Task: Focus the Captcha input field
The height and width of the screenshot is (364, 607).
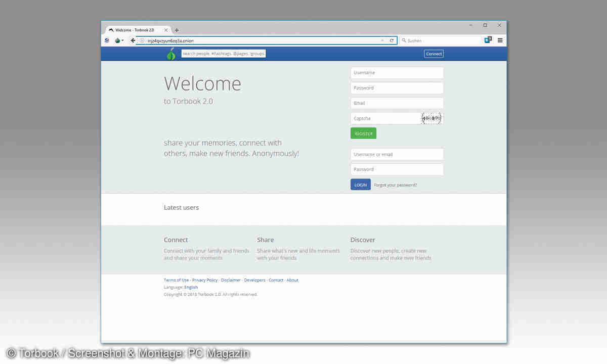Action: click(385, 118)
